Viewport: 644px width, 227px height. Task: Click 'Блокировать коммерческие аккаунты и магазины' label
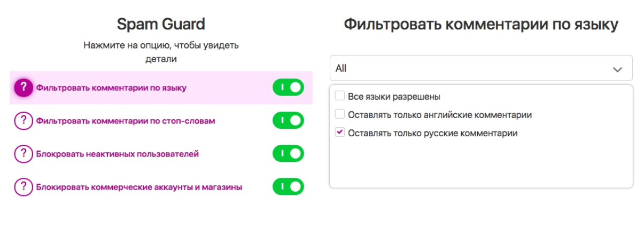pos(139,187)
